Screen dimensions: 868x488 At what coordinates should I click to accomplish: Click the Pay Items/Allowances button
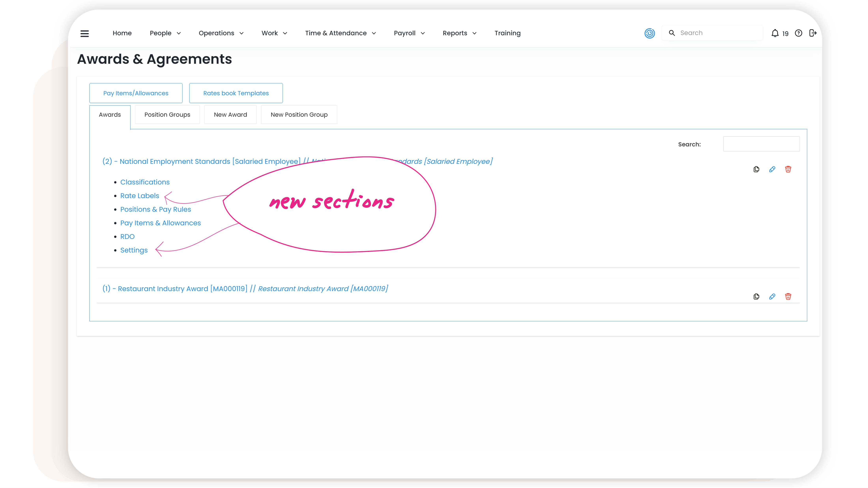point(136,93)
